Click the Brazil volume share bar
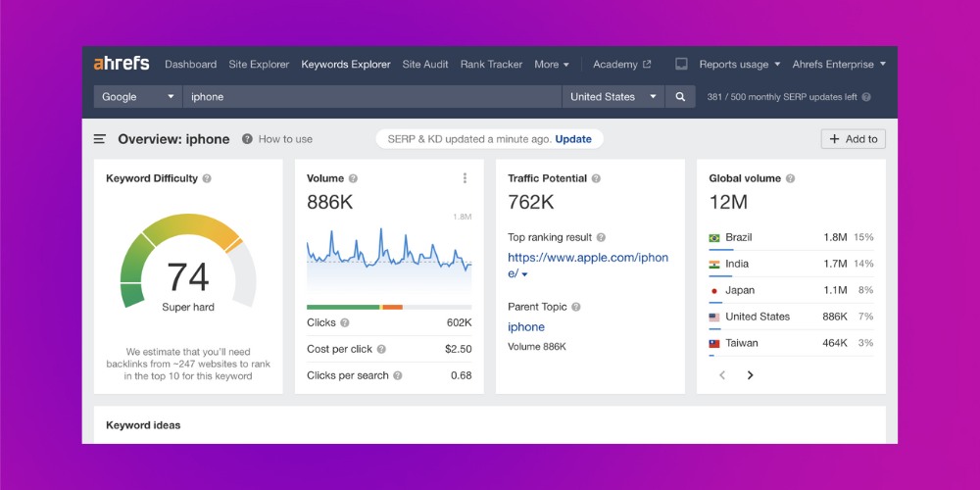Image resolution: width=980 pixels, height=490 pixels. click(x=720, y=249)
